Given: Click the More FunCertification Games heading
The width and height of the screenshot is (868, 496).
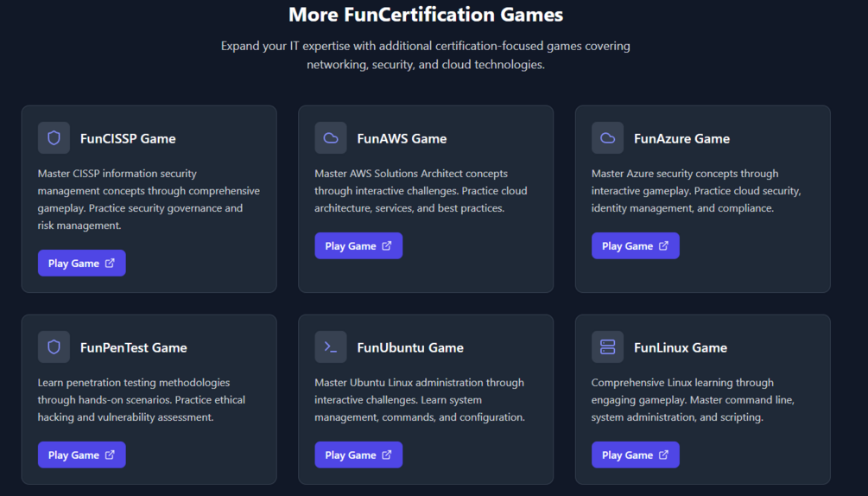Looking at the screenshot, I should pos(426,15).
